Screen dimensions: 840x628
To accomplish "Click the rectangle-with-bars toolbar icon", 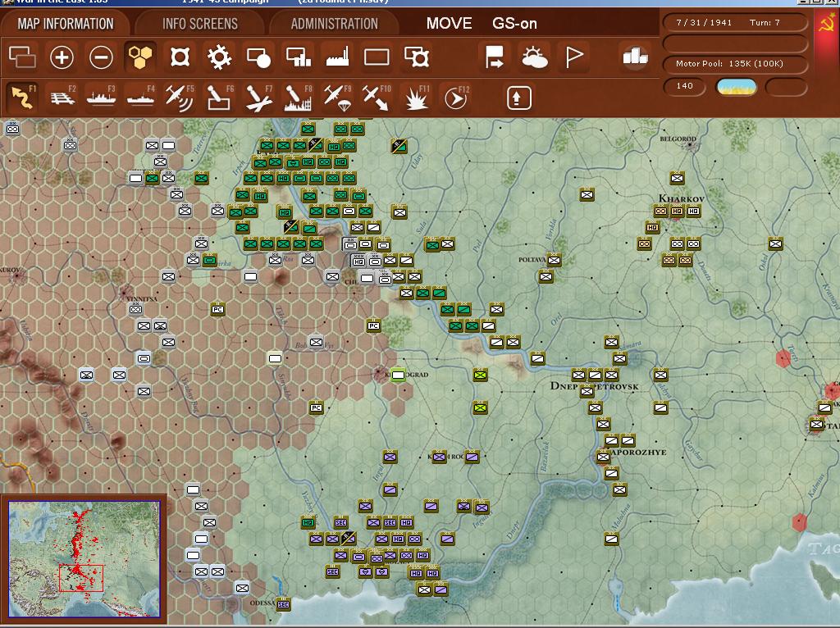I will point(299,57).
